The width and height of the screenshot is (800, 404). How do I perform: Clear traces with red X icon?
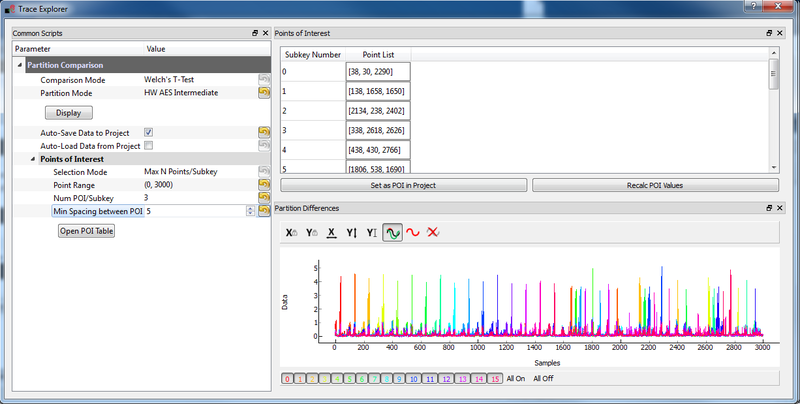pos(433,233)
